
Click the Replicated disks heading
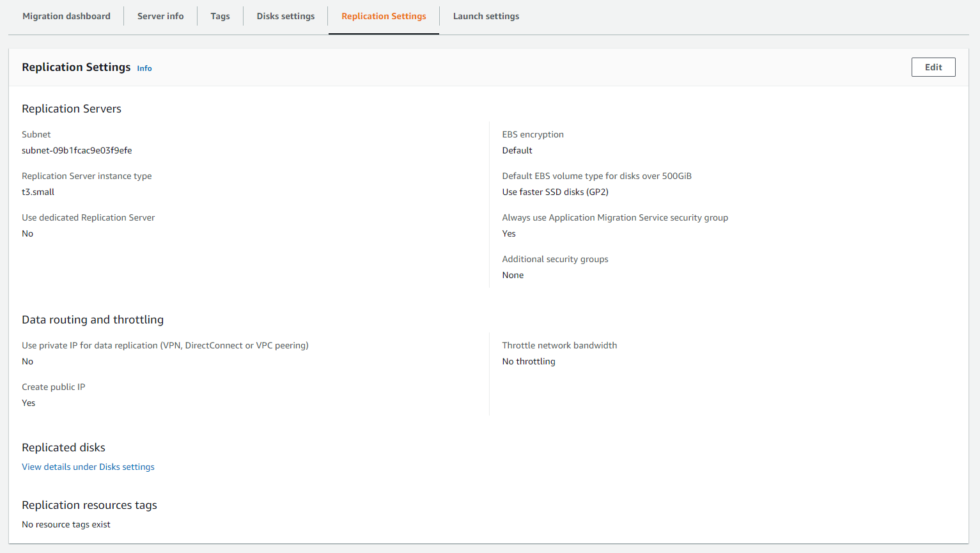click(63, 448)
